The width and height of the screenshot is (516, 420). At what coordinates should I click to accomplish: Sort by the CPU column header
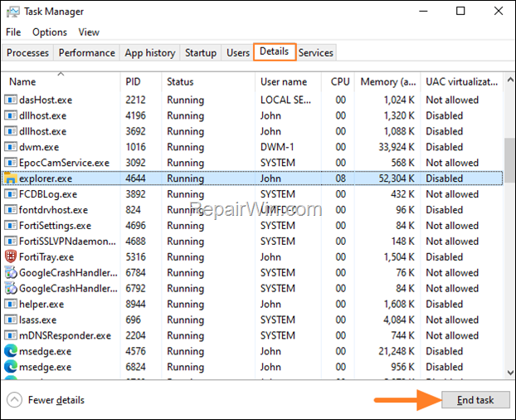[x=338, y=81]
